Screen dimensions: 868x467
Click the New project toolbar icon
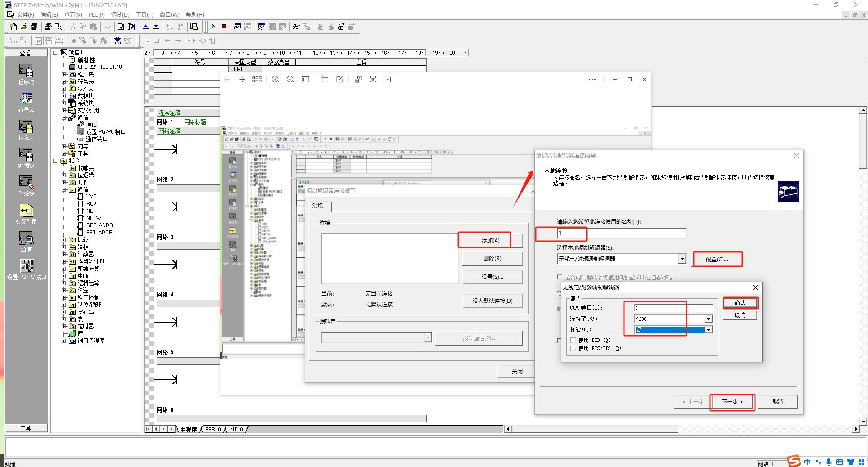(14, 27)
